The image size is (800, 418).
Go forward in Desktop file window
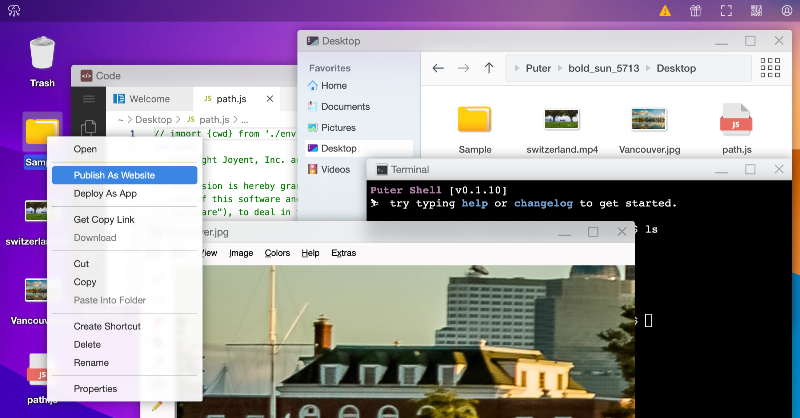coord(463,68)
